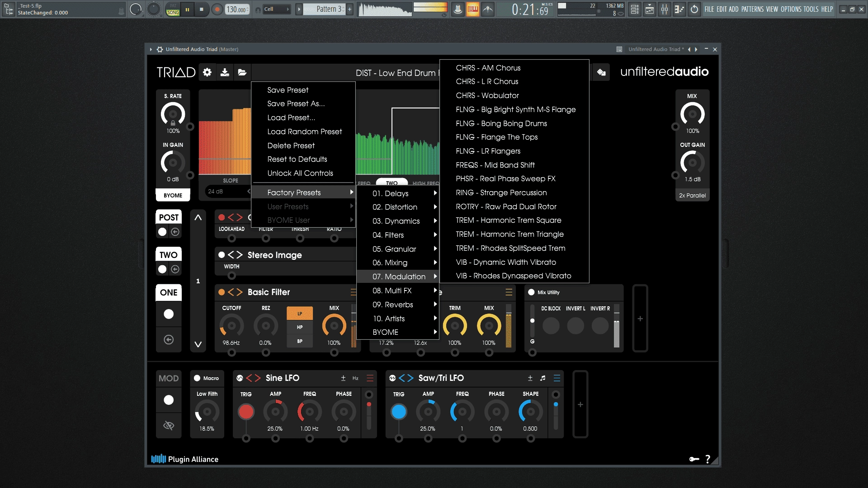Select the HP filter type button
Image resolution: width=868 pixels, height=488 pixels.
pos(300,327)
